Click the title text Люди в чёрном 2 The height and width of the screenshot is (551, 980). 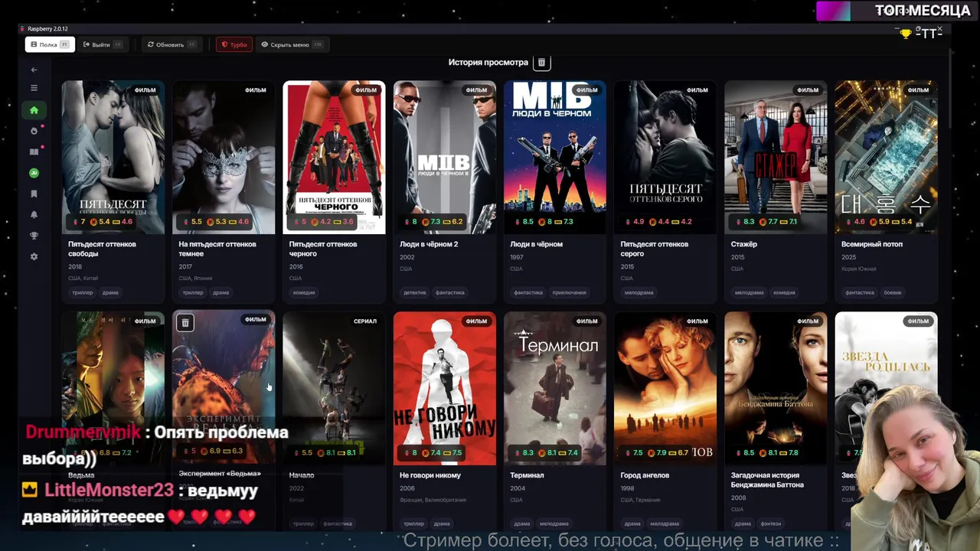click(x=429, y=244)
